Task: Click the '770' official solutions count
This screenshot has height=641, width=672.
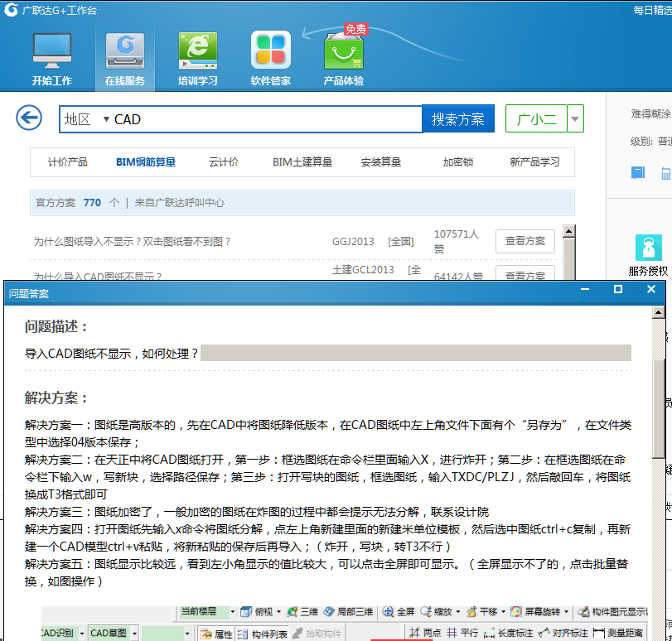Action: (92, 203)
